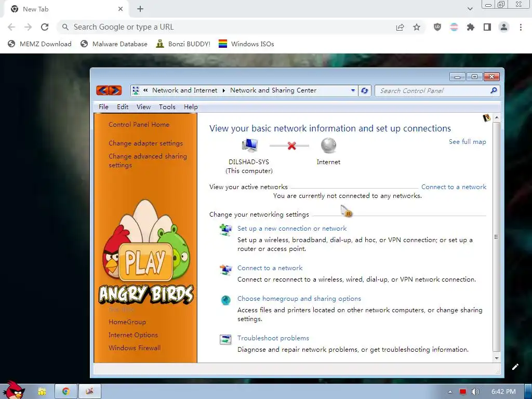Open the Chrome profile avatar
This screenshot has height=399, width=532.
click(x=504, y=27)
